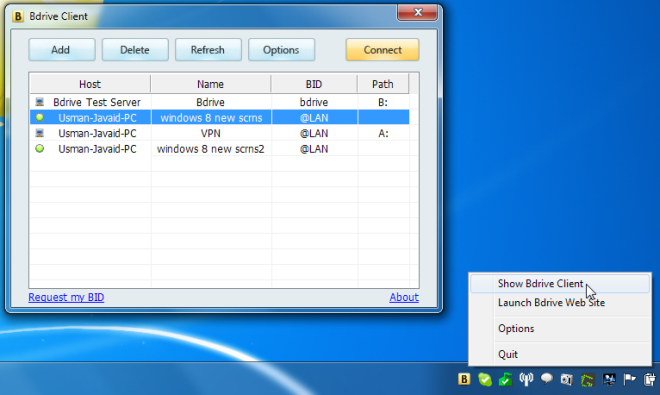
Task: Click the Add button
Action: click(62, 50)
